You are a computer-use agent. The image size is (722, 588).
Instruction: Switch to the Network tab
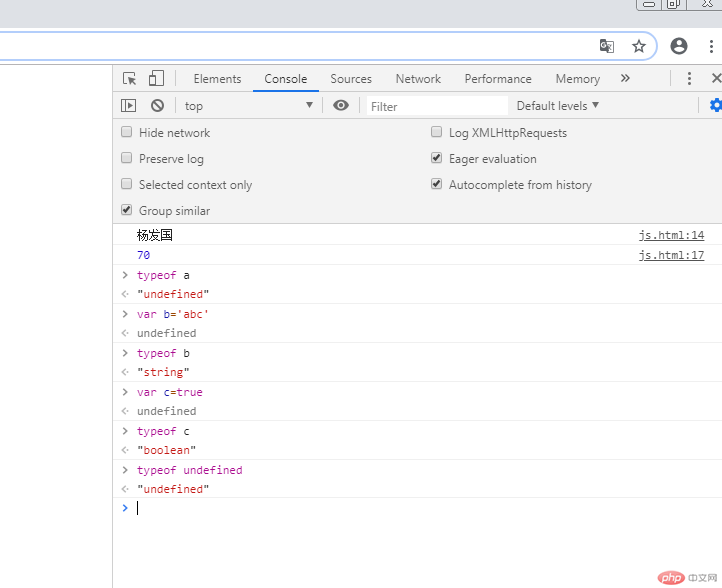418,79
